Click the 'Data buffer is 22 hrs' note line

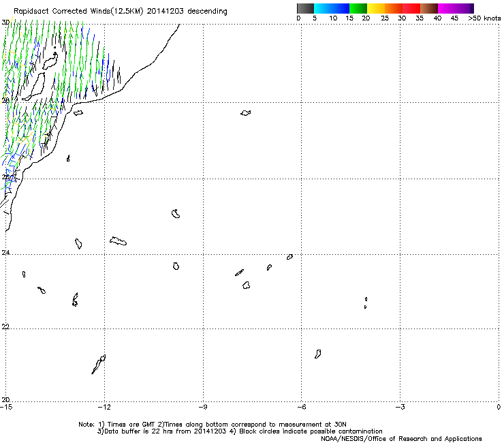(240, 431)
